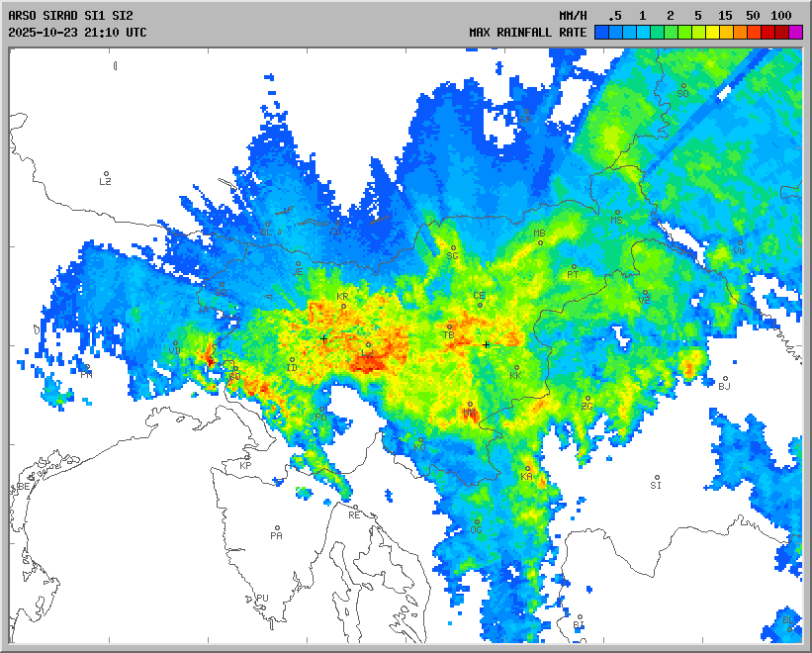Click the yellow legend swatch
Screen dimensions: 812x653
(712, 32)
